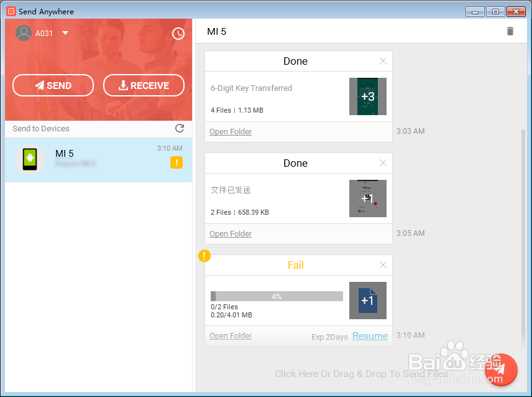
Task: Open Folder for the 4 Files transfer
Action: 231,132
